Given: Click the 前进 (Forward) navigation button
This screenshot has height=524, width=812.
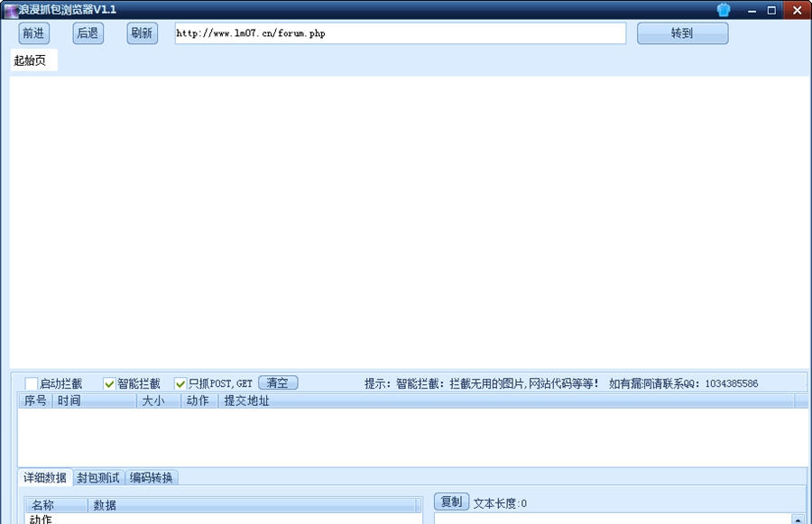Looking at the screenshot, I should (33, 32).
